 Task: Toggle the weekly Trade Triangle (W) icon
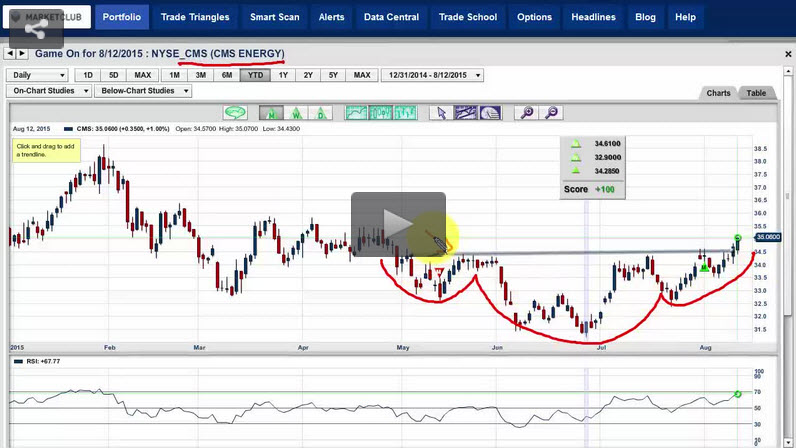pyautogui.click(x=296, y=113)
